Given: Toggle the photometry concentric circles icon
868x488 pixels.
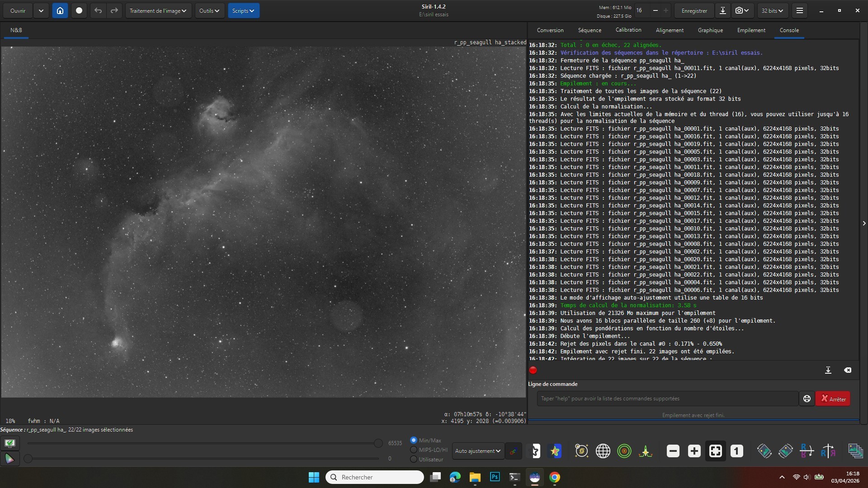Looking at the screenshot, I should (624, 451).
